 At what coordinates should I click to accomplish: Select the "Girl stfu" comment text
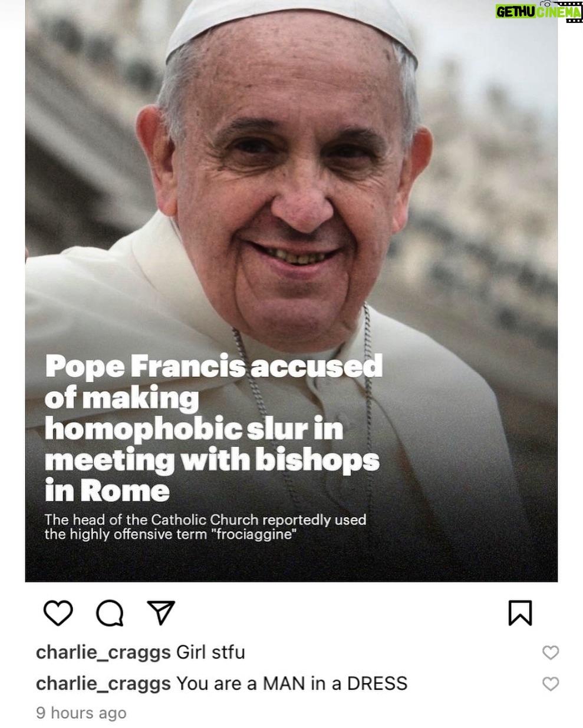click(x=210, y=653)
